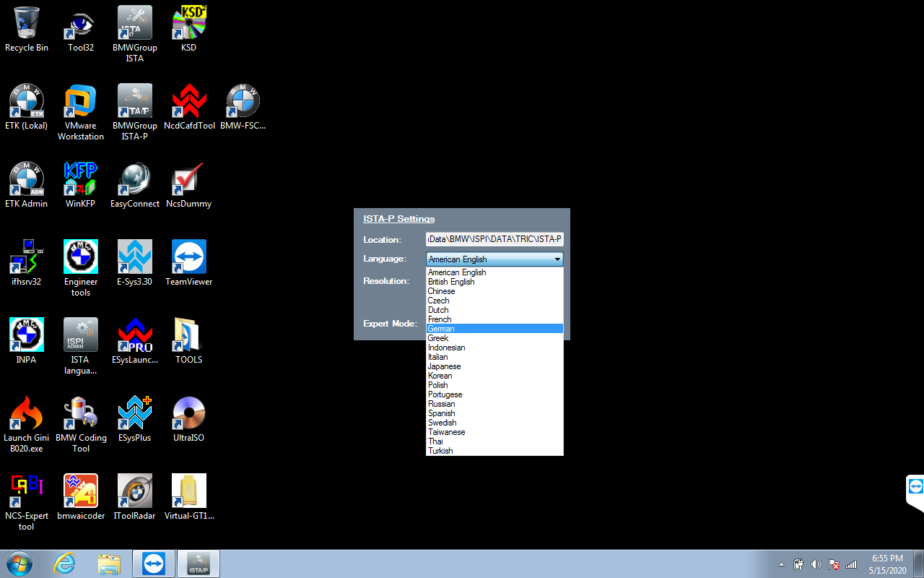
Task: Open ETK (Lokal) shortcut
Action: [27, 107]
